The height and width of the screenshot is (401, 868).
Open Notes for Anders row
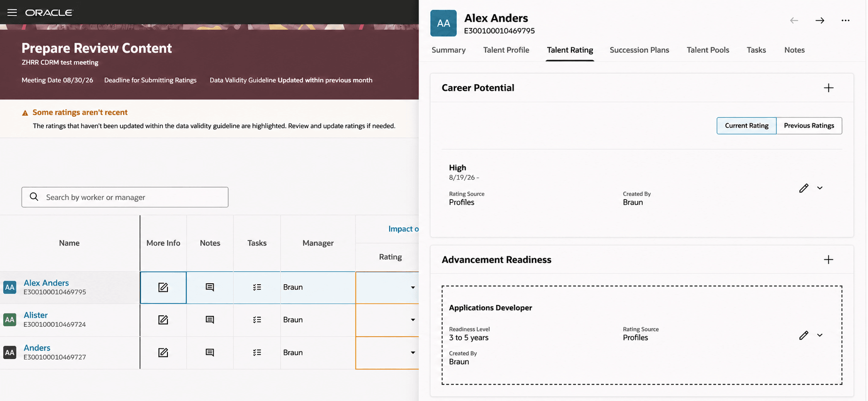210,353
